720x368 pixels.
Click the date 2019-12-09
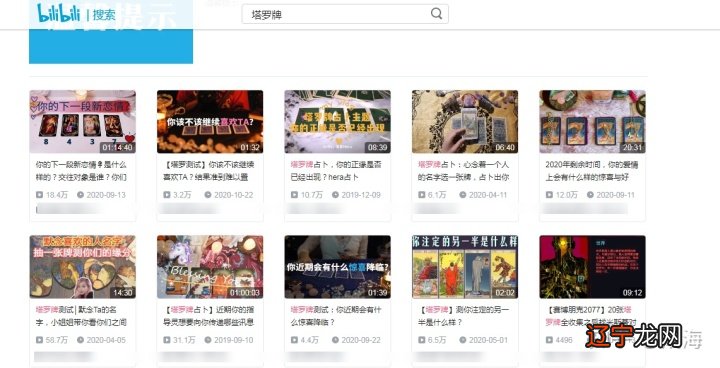pyautogui.click(x=361, y=195)
